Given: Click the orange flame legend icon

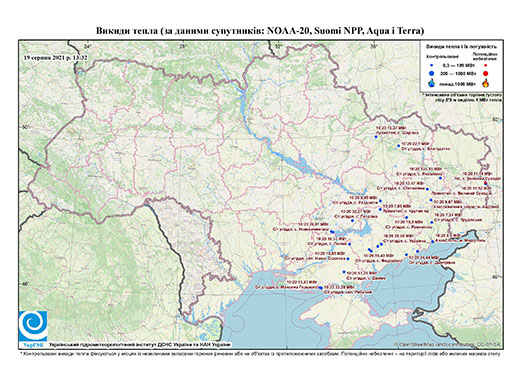Looking at the screenshot, I should coord(486,83).
